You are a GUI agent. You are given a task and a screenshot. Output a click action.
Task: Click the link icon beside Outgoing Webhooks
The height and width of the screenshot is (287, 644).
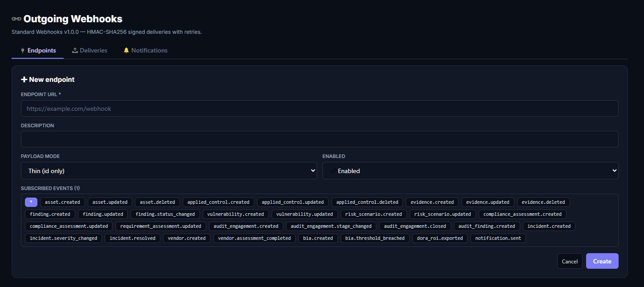16,19
